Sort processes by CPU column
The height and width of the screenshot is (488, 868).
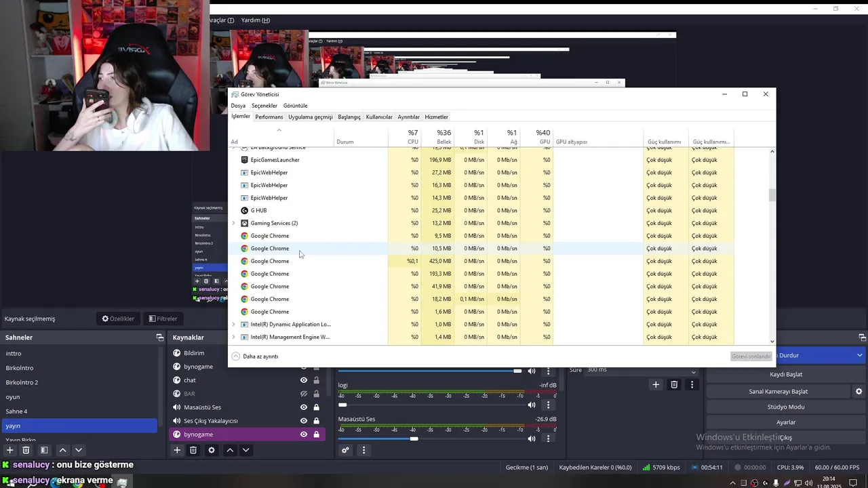(x=405, y=136)
